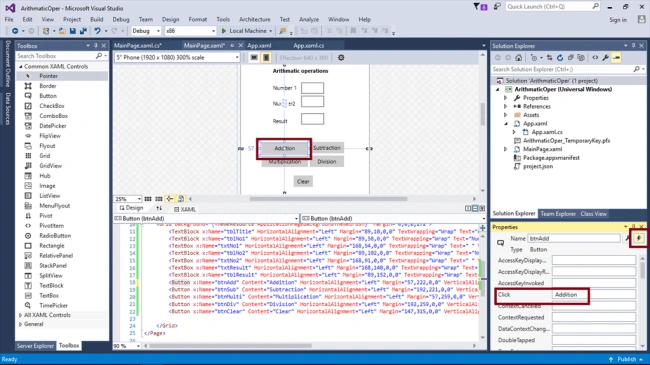
Task: Click Sync with Active Document icon
Action: 550,58
